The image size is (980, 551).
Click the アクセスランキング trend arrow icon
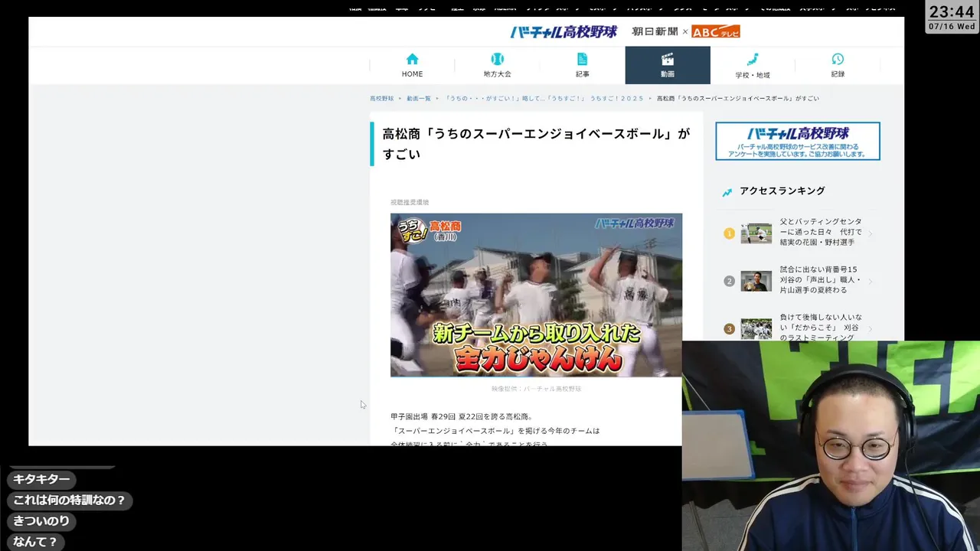[727, 192]
